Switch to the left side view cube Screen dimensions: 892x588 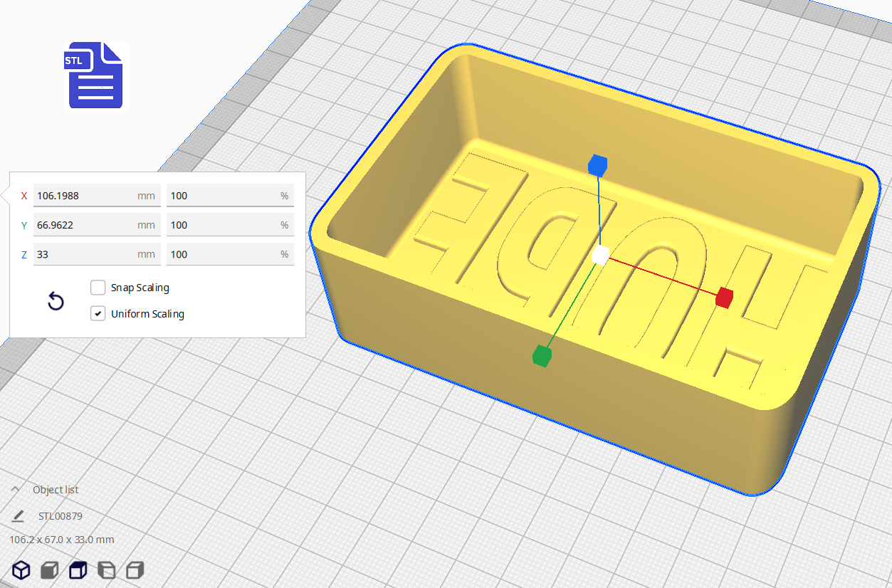(106, 570)
